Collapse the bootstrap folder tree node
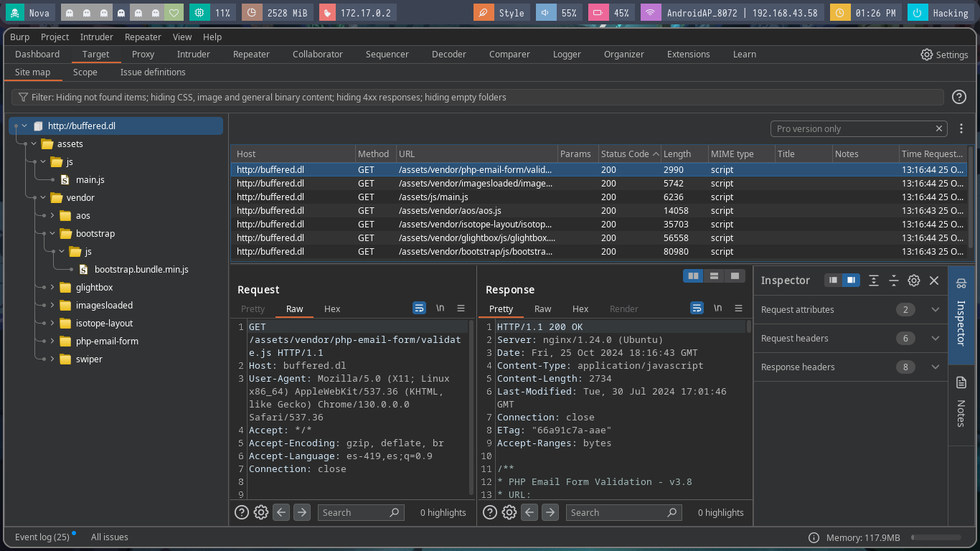 click(x=52, y=234)
